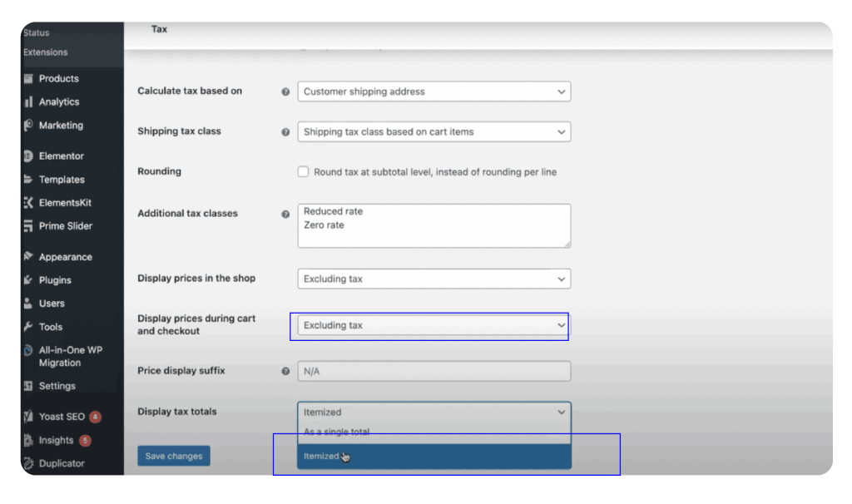Click the Appearance paintbrush icon
The image size is (852, 504).
tap(29, 257)
